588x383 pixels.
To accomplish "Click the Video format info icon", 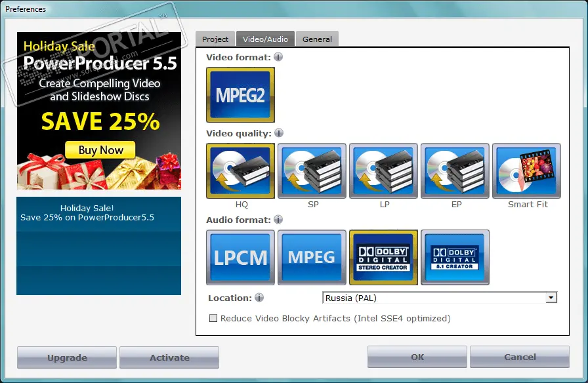I will click(278, 57).
